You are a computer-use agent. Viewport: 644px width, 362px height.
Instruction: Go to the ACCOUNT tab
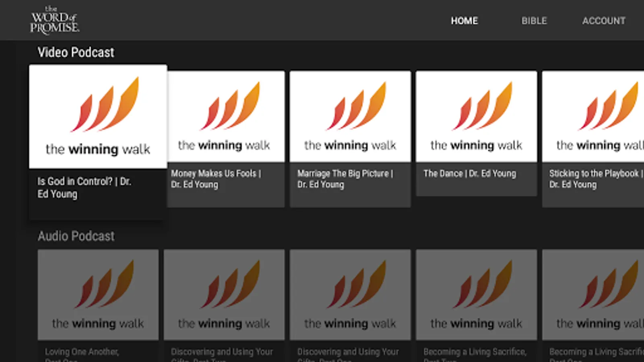(604, 21)
